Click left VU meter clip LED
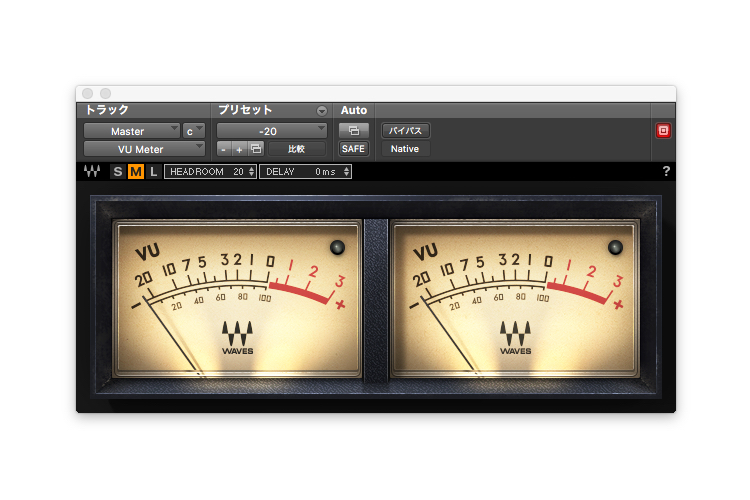The image size is (750, 500). pyautogui.click(x=337, y=247)
